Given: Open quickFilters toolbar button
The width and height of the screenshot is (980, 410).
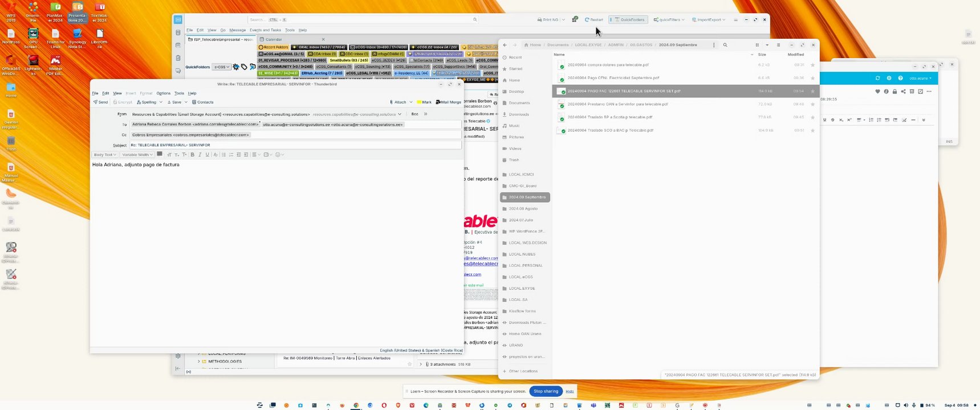Looking at the screenshot, I should click(x=669, y=19).
